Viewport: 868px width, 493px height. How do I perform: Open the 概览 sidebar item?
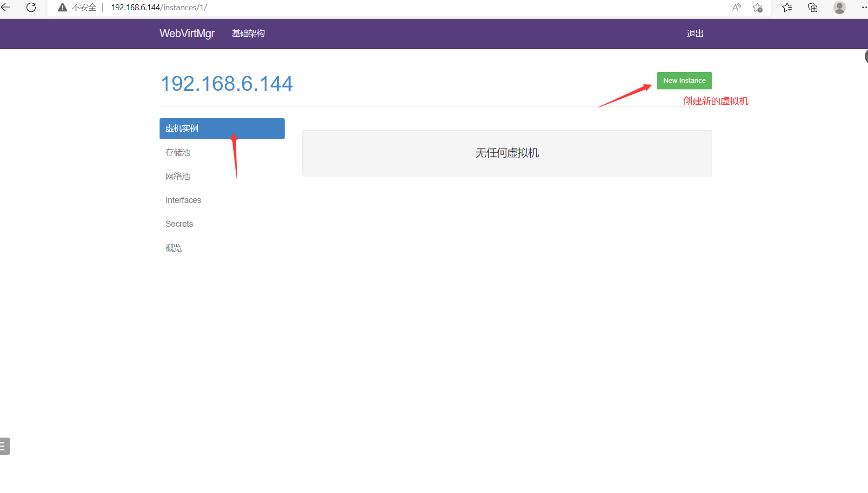[x=174, y=248]
